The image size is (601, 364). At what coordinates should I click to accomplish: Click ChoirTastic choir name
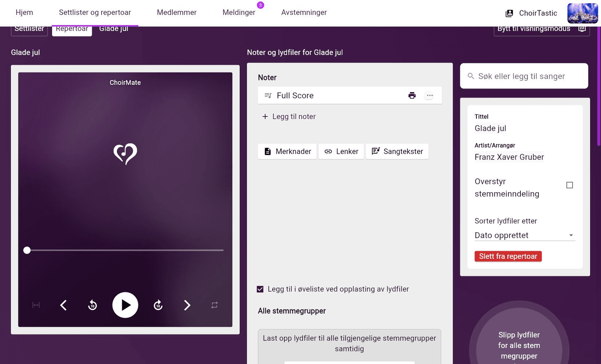[x=538, y=13]
